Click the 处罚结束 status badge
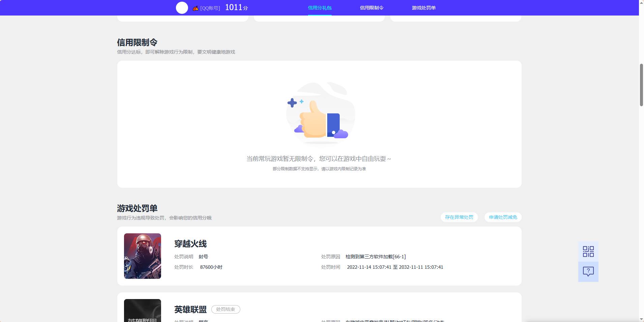Viewport: 644px width, 322px height. pyautogui.click(x=225, y=309)
